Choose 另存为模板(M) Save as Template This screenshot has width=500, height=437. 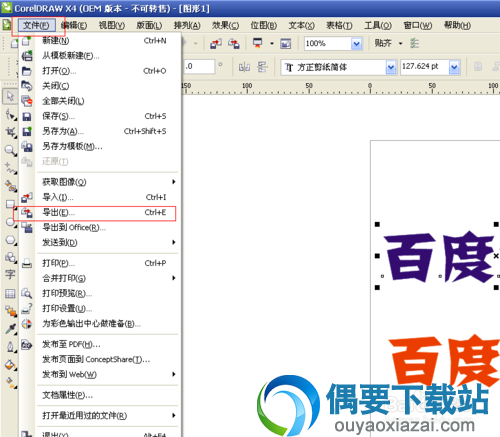coord(100,146)
